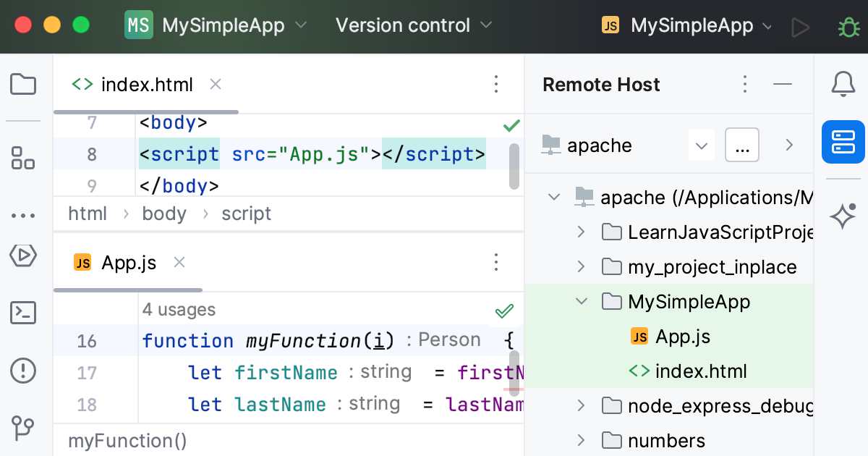This screenshot has height=456, width=868.
Task: Click the 4 usages inlay hint
Action: click(x=179, y=309)
